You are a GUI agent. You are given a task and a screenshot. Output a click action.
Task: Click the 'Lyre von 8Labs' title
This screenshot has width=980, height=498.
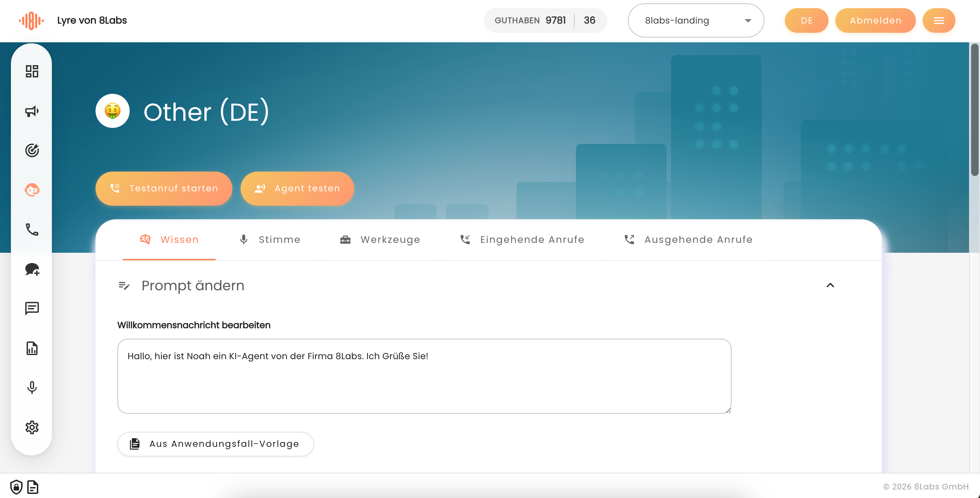[x=92, y=20]
